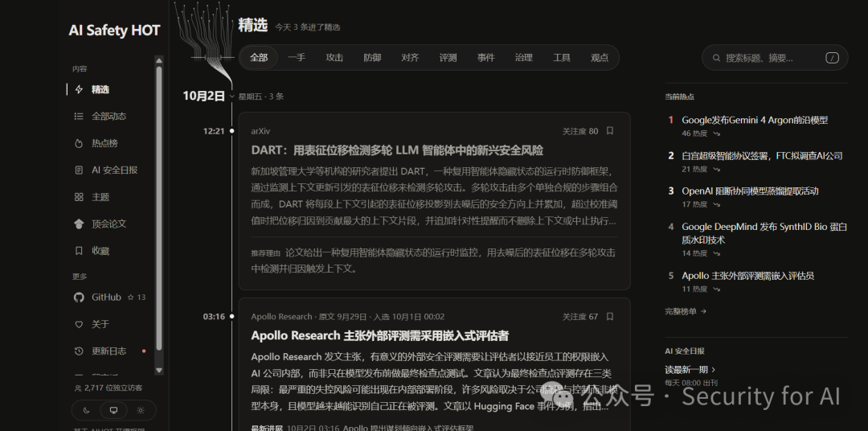Screen dimensions: 868x431
Task: Select system theme with monitor icon
Action: tap(113, 411)
